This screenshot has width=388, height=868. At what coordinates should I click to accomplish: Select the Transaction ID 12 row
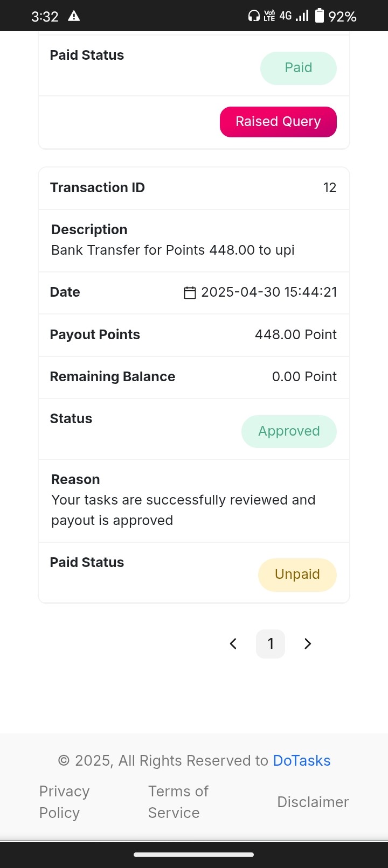tap(194, 188)
